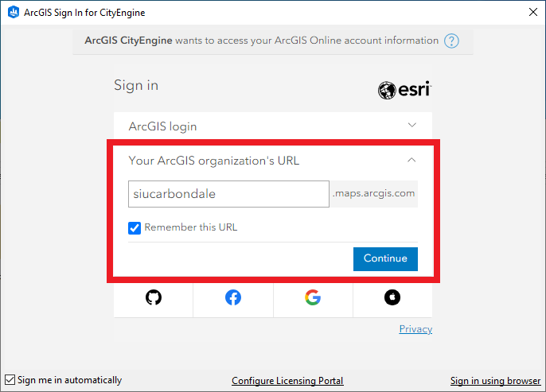Uncheck Remember this URL checkbox
Screen dimensions: 546x392
tap(135, 227)
